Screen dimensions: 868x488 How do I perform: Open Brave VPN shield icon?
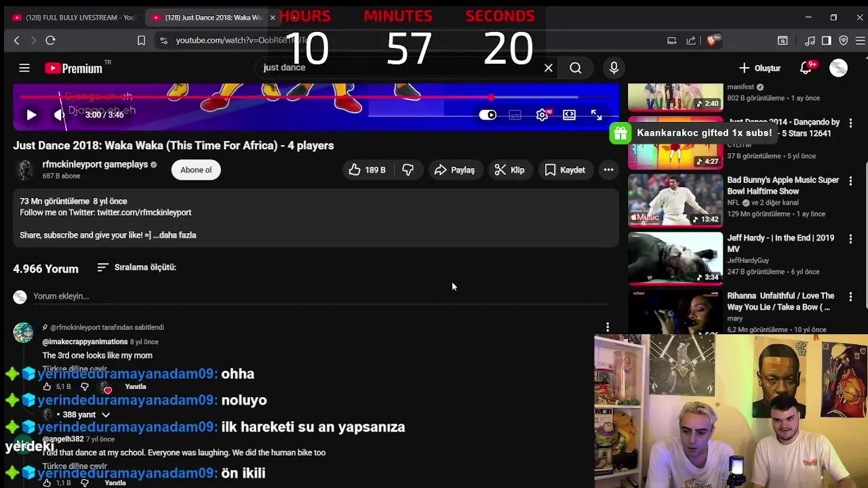[844, 41]
